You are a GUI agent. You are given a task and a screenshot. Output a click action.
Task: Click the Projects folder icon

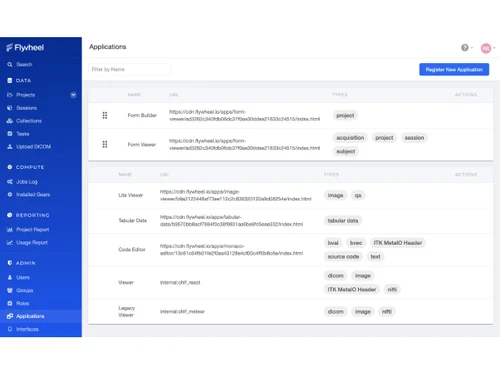[10, 95]
